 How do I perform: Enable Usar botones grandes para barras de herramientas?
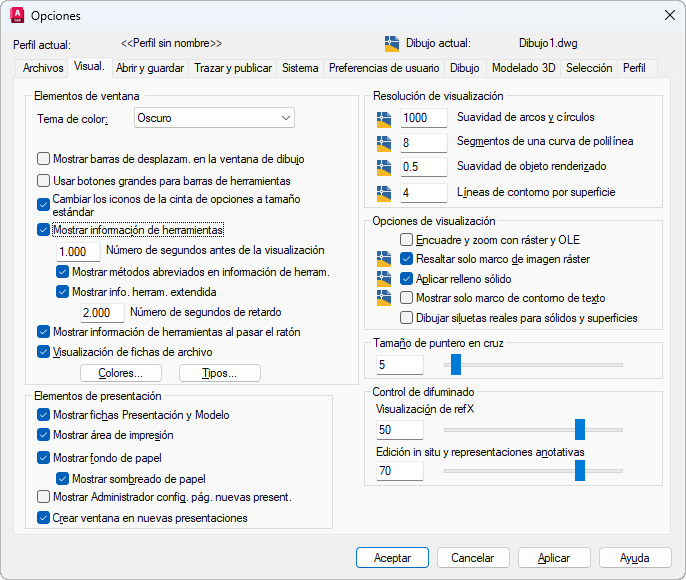click(x=43, y=180)
